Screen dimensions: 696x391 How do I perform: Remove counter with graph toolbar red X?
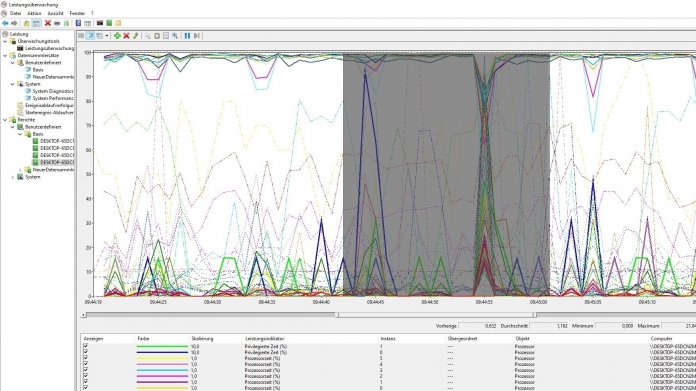point(126,36)
